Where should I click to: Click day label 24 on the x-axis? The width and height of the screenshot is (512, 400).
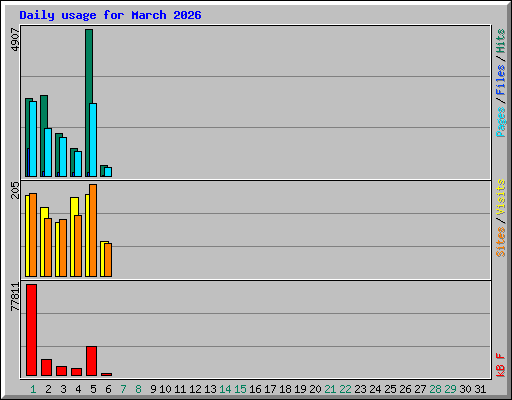pyautogui.click(x=375, y=389)
